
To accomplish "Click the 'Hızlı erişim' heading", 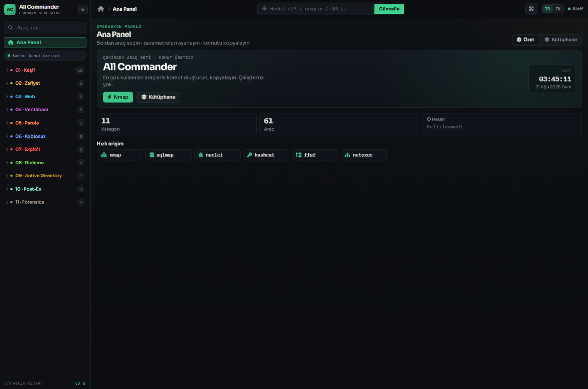I will (x=110, y=144).
